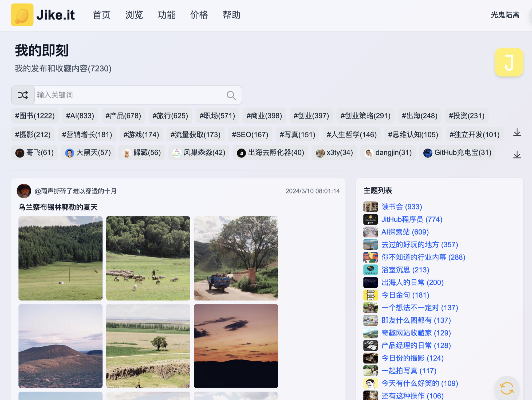
Task: Open the 浏览 navigation item
Action: [x=134, y=15]
